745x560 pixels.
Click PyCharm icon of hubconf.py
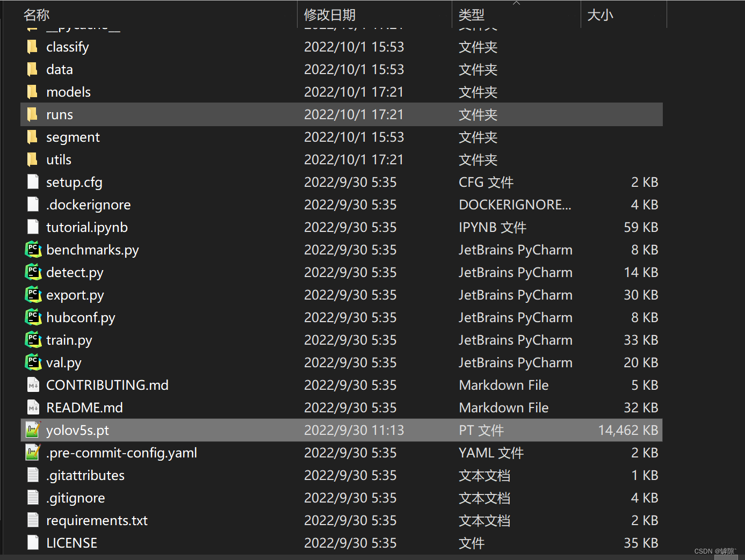33,317
